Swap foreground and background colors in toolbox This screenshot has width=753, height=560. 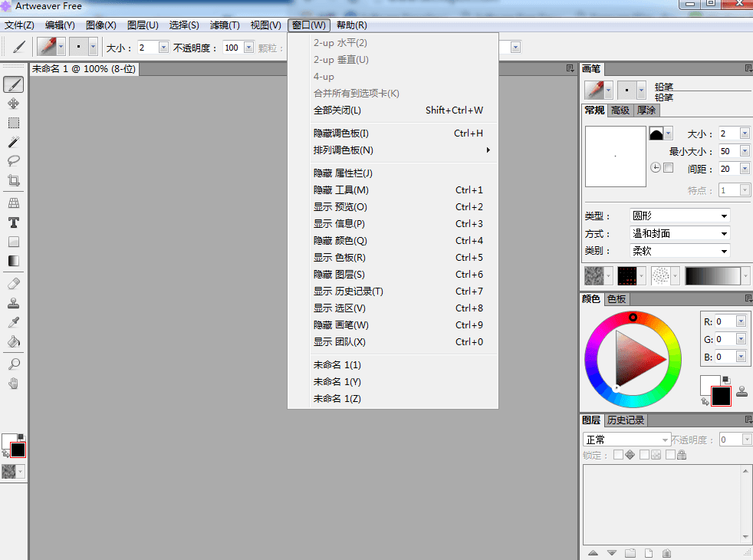[5, 453]
